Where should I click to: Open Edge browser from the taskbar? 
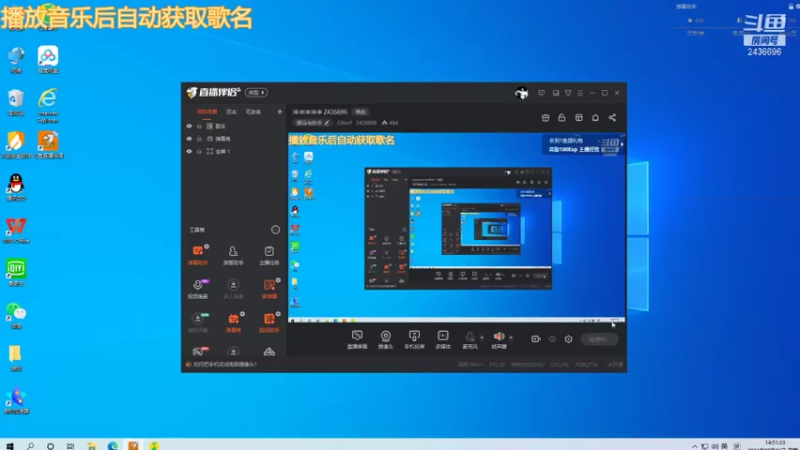(x=112, y=446)
